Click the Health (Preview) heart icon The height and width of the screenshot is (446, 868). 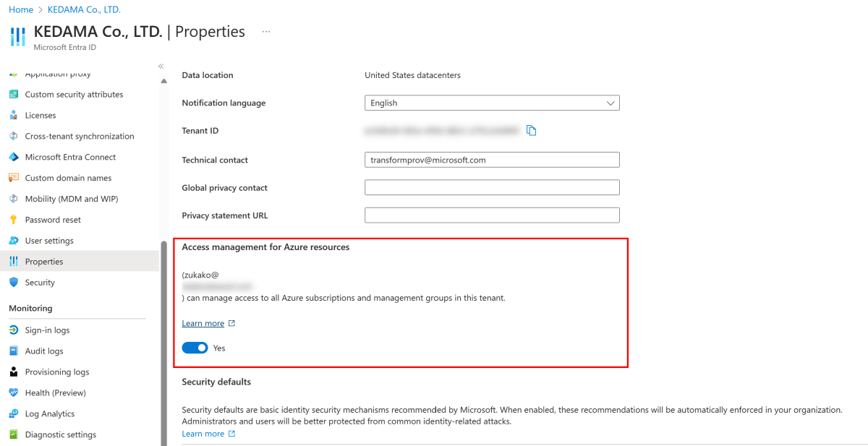[13, 393]
